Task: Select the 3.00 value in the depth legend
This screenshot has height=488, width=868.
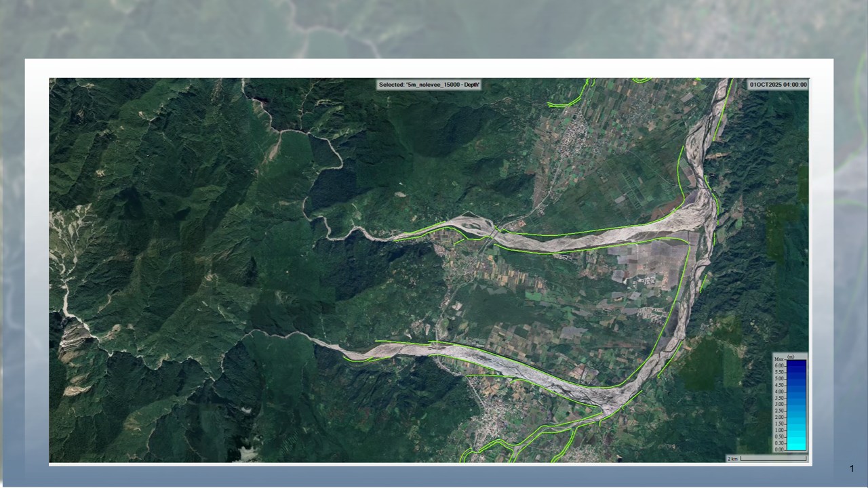Action: coord(779,405)
